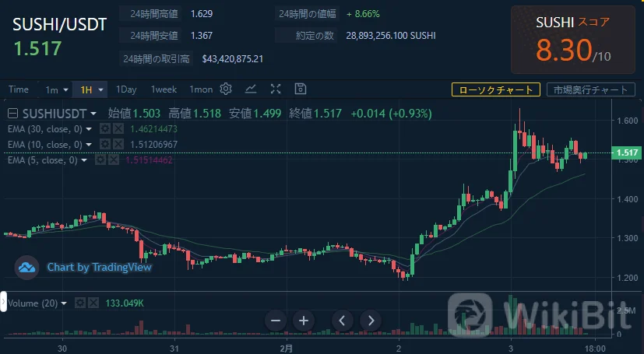Switch to 市場奥行チャート depth chart
This screenshot has width=644, height=354.
(590, 89)
